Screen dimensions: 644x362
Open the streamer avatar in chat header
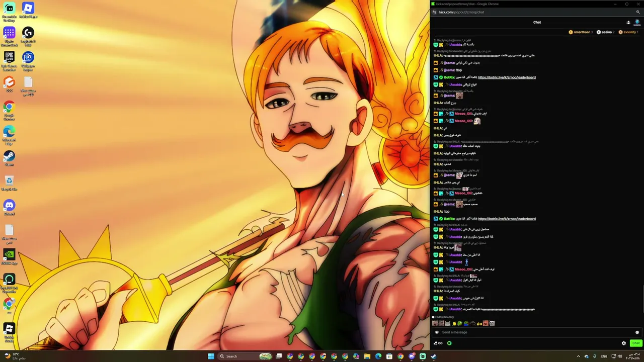[x=637, y=22]
